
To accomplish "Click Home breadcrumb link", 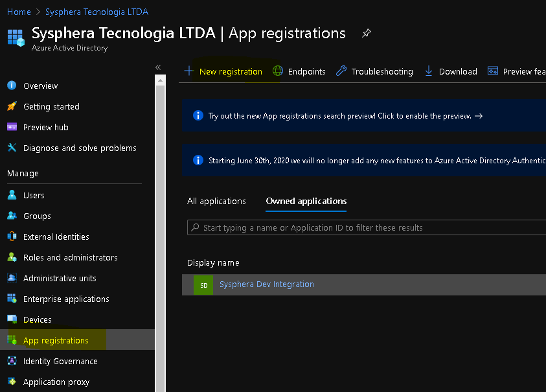I will click(19, 12).
